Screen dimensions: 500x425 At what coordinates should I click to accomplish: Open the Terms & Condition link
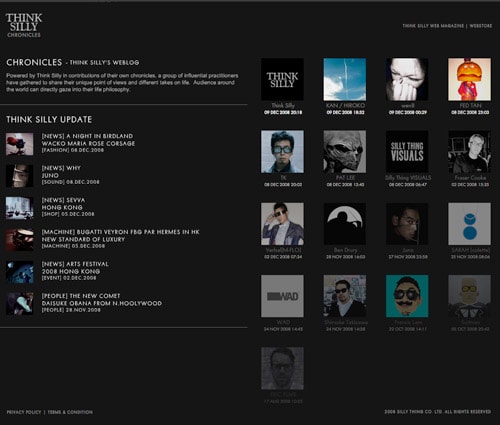pyautogui.click(x=70, y=412)
